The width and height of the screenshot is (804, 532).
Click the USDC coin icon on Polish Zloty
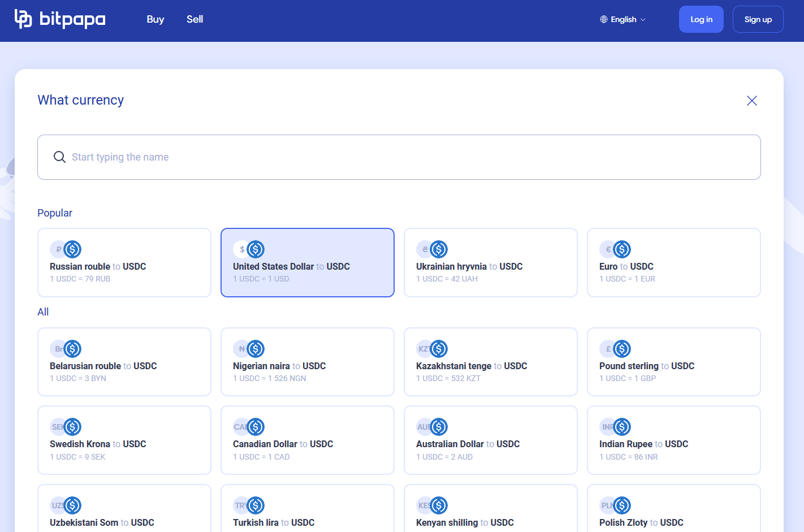coord(622,505)
